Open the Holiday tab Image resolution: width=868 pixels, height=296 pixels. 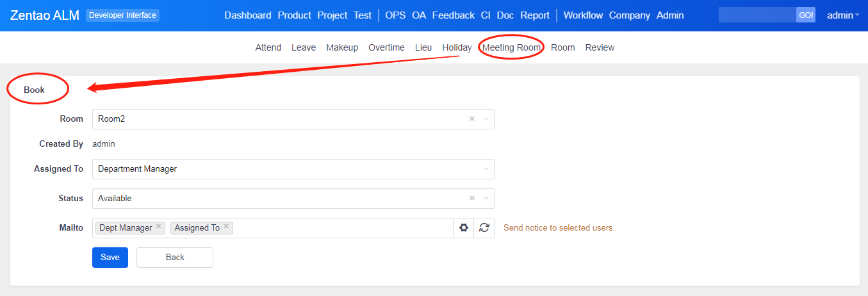pos(457,47)
